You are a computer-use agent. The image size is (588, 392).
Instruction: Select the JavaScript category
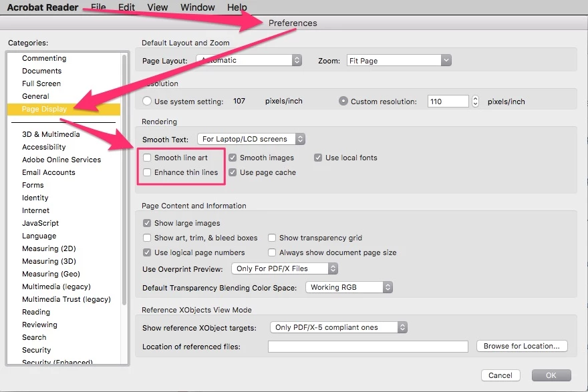[41, 223]
